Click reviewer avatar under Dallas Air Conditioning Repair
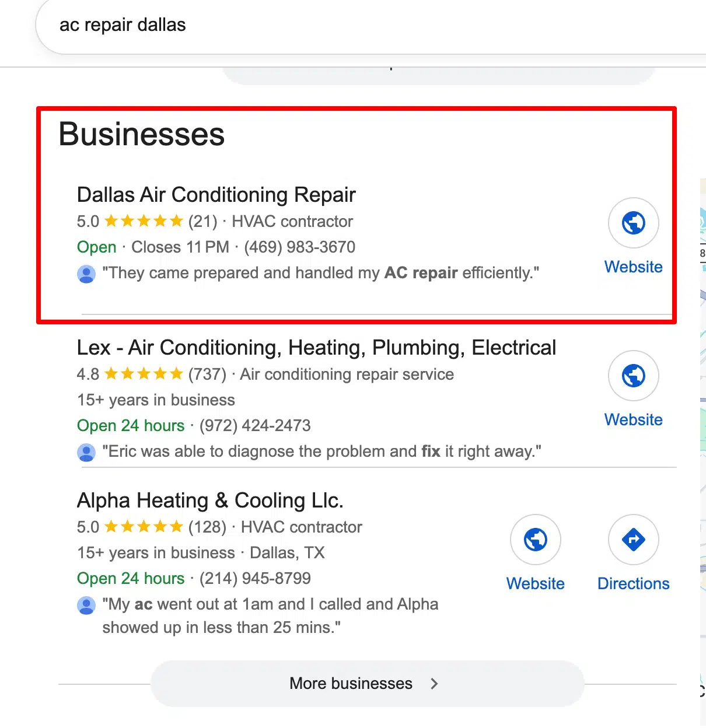 point(86,274)
